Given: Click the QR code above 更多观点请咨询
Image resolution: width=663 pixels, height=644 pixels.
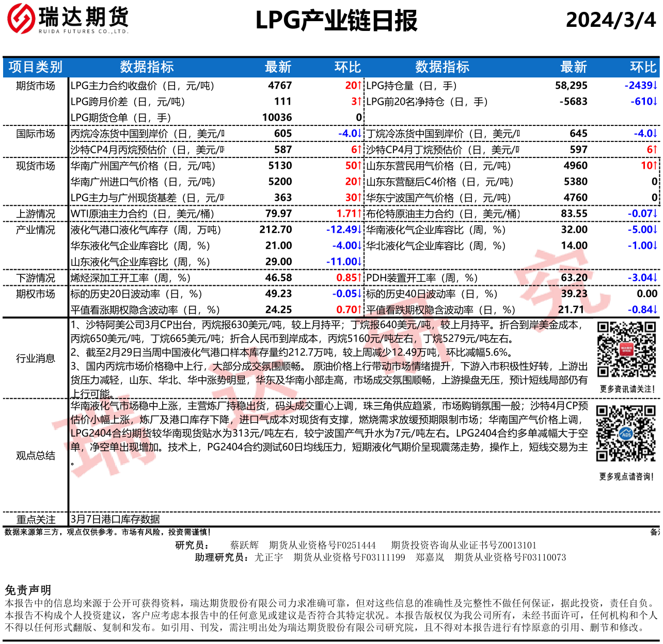Looking at the screenshot, I should (626, 433).
